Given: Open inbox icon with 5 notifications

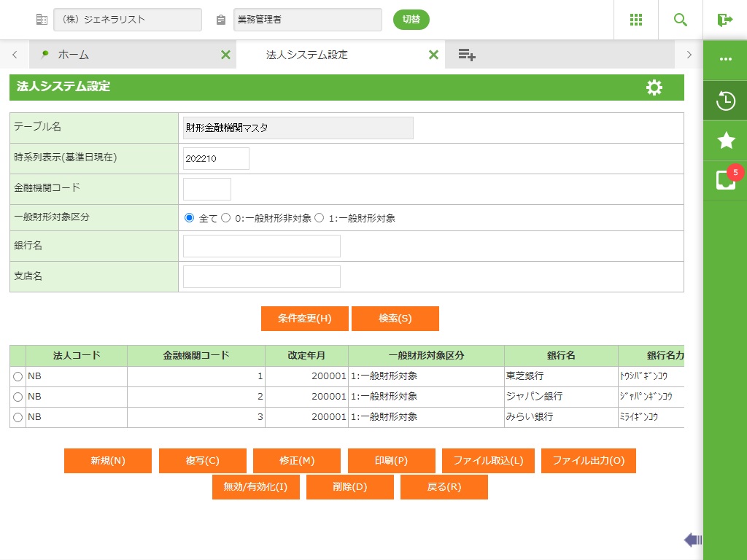Looking at the screenshot, I should coord(726,180).
